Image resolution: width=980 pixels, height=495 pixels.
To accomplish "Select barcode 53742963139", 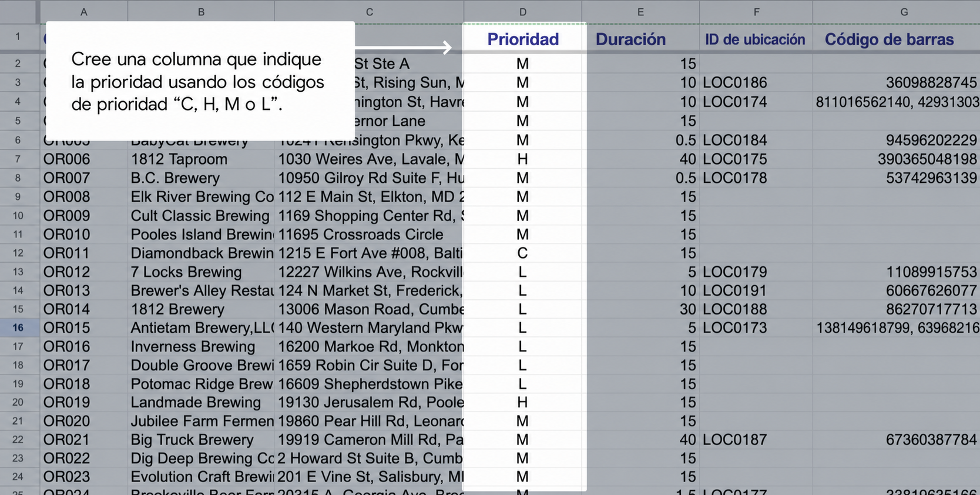I will click(897, 178).
